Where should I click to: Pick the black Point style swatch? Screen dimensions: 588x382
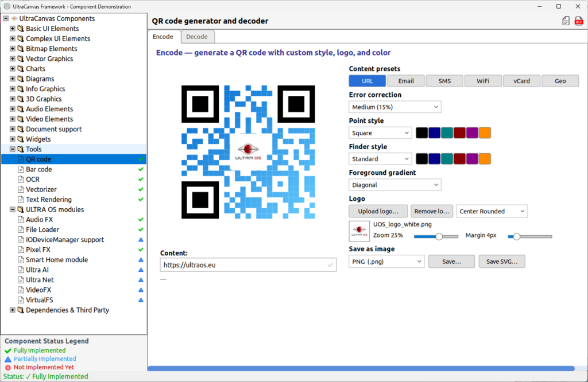(x=422, y=133)
